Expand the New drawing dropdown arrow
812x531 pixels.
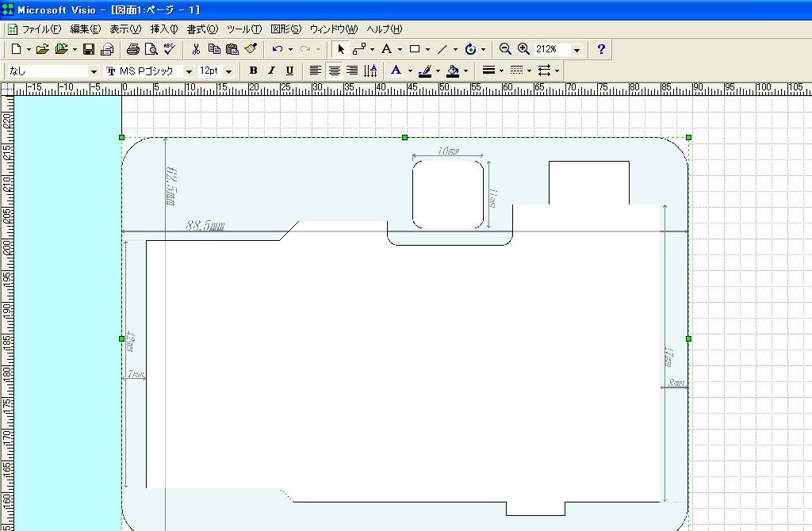pyautogui.click(x=29, y=50)
